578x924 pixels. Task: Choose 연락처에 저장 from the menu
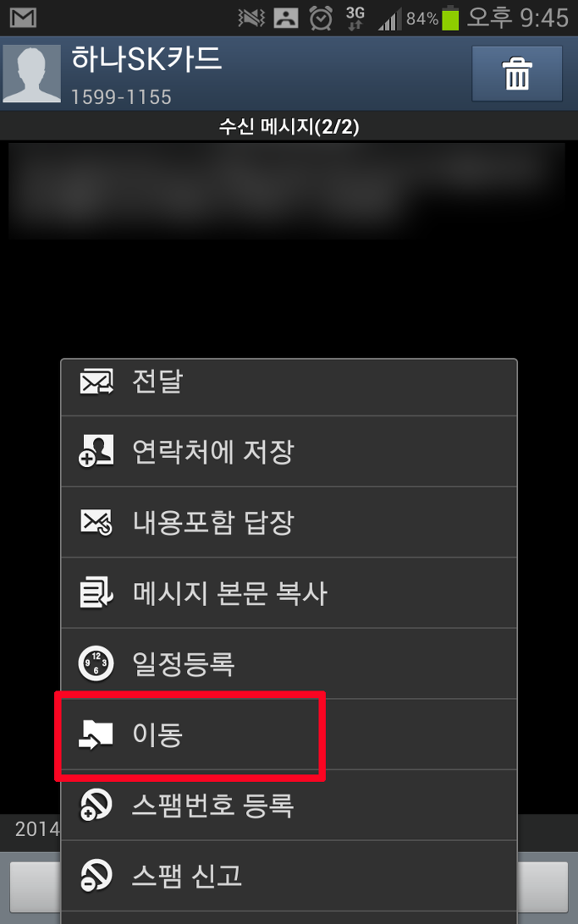click(x=289, y=451)
